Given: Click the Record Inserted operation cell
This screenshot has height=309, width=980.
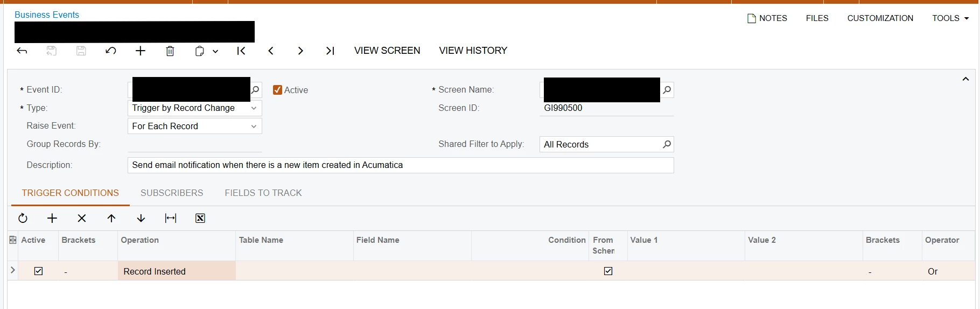Looking at the screenshot, I should [x=177, y=271].
